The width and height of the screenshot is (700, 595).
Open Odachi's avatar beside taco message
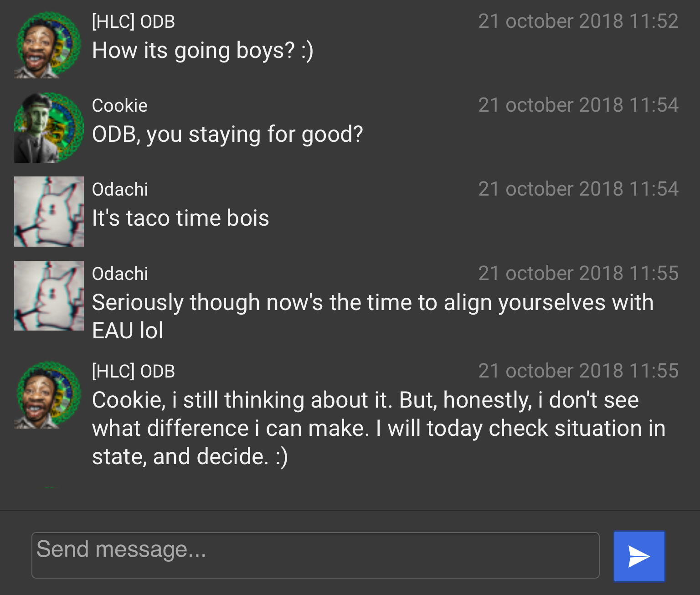point(49,212)
